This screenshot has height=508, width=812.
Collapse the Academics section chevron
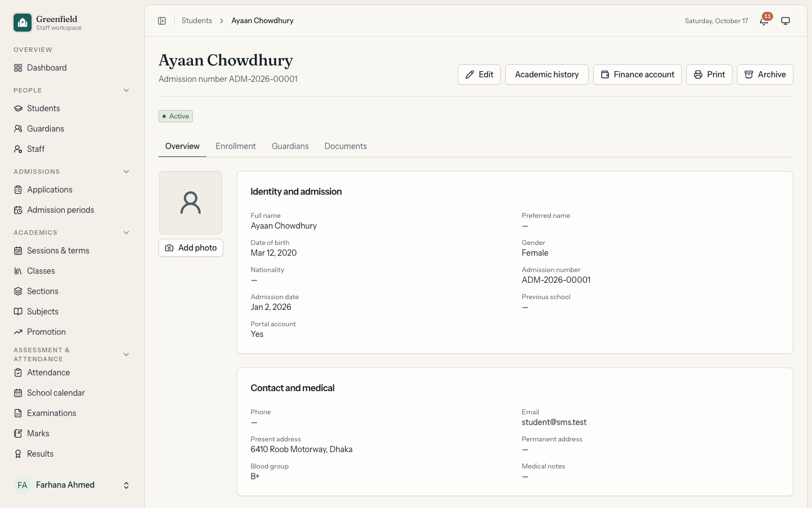tap(126, 233)
